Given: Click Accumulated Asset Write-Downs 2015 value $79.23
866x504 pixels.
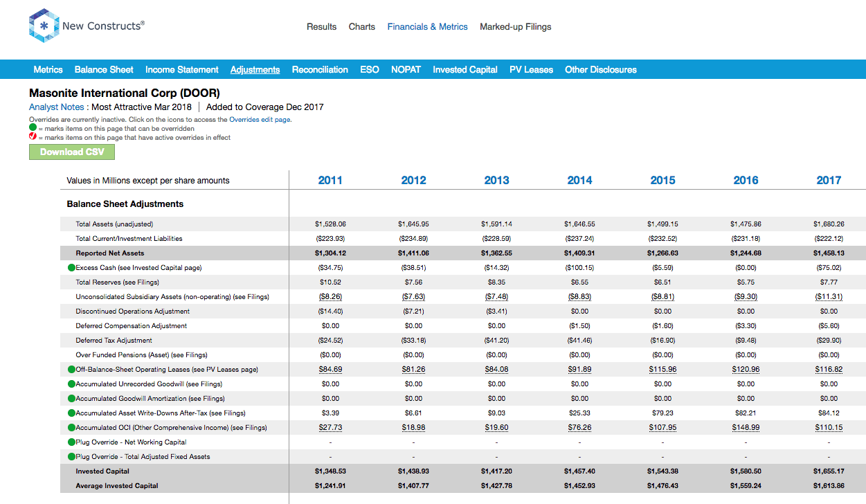Looking at the screenshot, I should pyautogui.click(x=662, y=413).
